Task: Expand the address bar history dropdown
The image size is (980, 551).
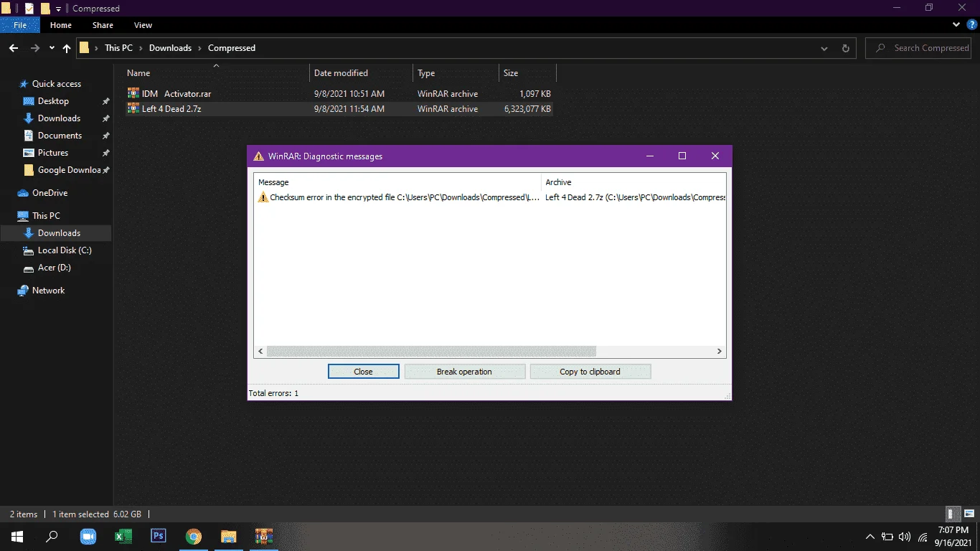Action: 824,48
